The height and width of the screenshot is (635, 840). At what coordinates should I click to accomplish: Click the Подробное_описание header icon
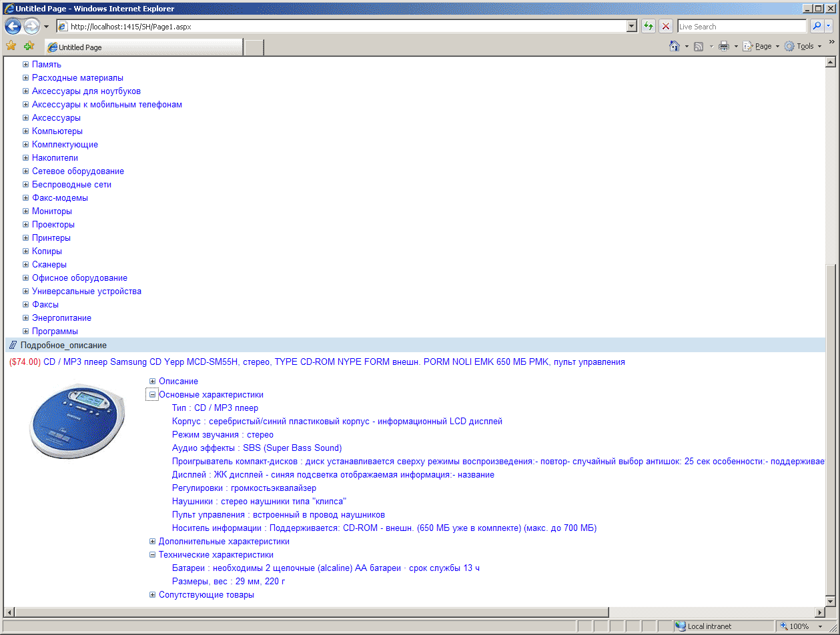pos(13,345)
